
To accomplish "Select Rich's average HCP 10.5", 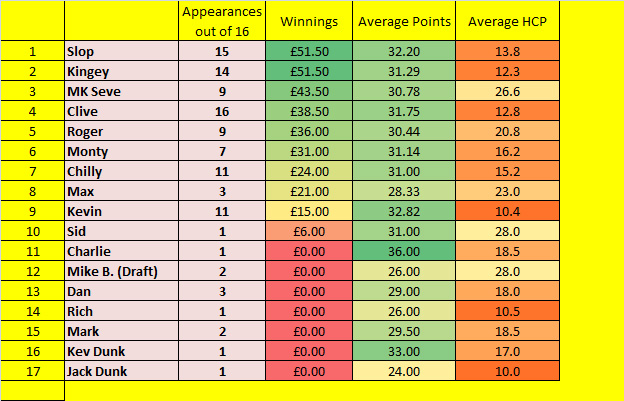I will point(507,311).
